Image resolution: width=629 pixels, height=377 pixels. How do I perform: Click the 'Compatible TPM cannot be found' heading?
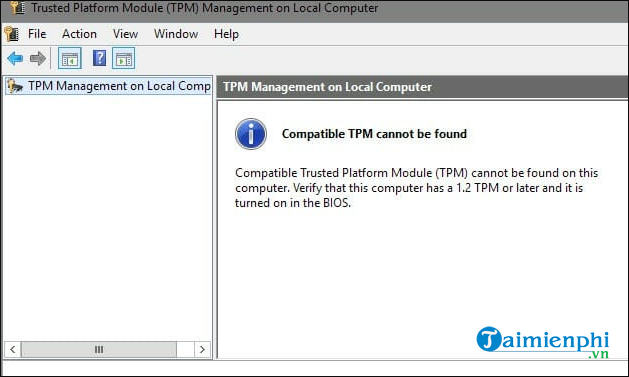374,134
